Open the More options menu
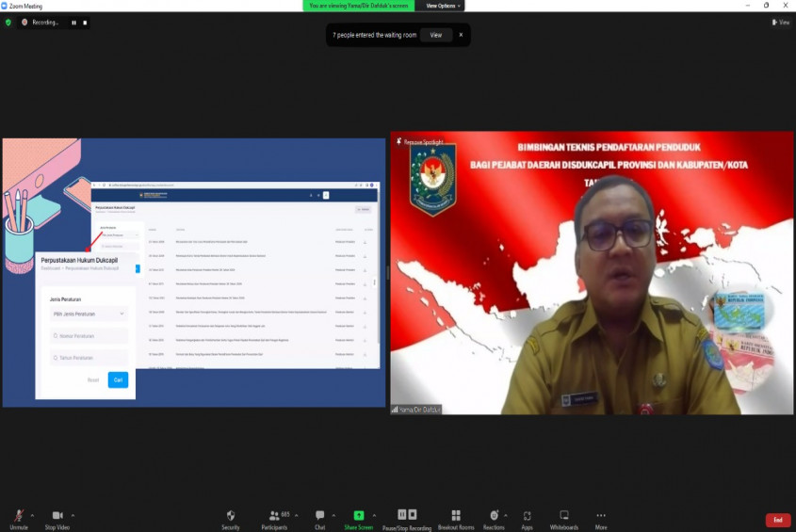This screenshot has height=532, width=796. point(601,516)
